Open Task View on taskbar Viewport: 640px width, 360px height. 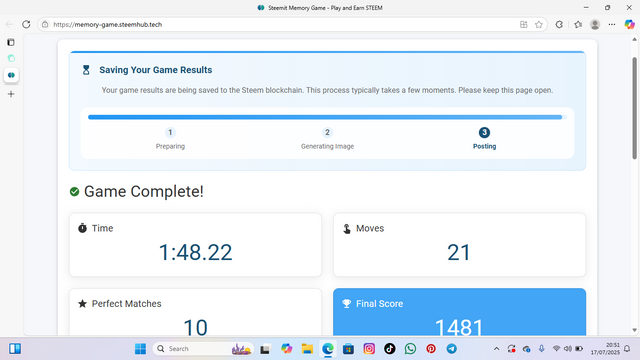tap(265, 349)
